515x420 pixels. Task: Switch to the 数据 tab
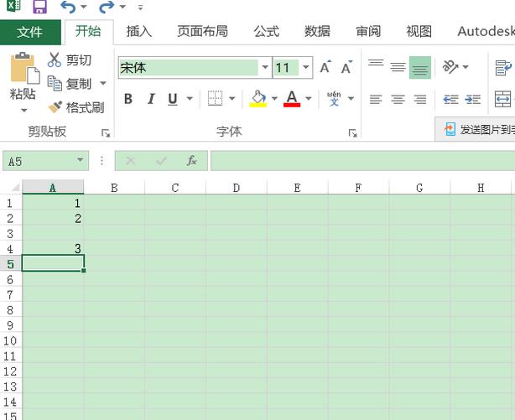[x=317, y=32]
